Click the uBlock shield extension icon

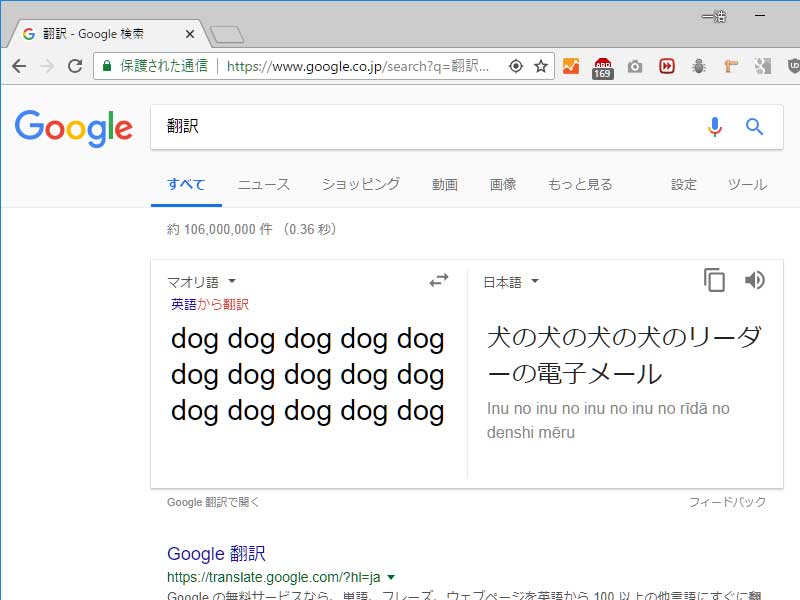tap(793, 66)
